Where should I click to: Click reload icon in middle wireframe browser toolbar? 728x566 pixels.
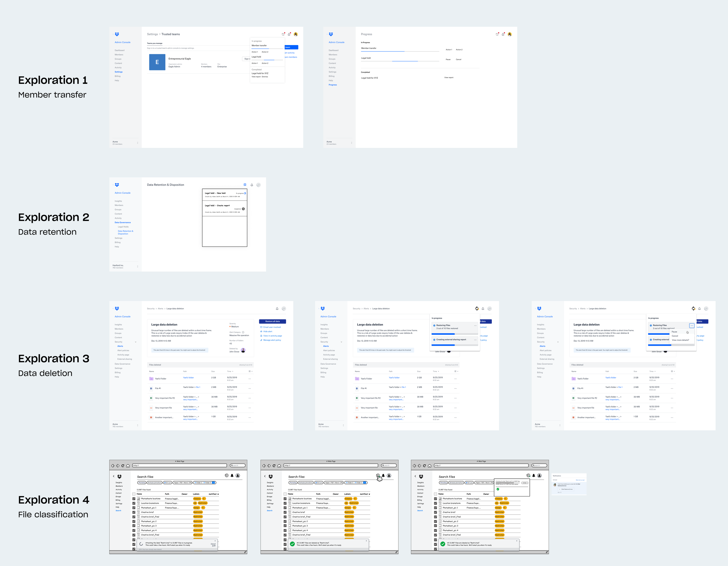point(274,466)
